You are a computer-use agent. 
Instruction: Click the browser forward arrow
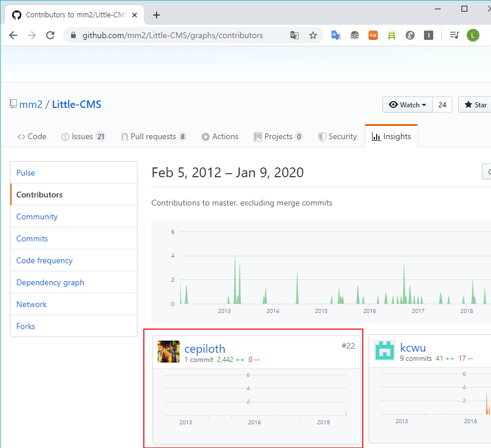click(32, 35)
